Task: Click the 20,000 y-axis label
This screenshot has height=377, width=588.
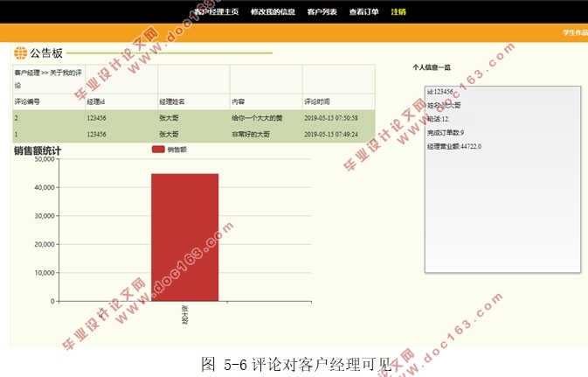Action: coord(45,244)
